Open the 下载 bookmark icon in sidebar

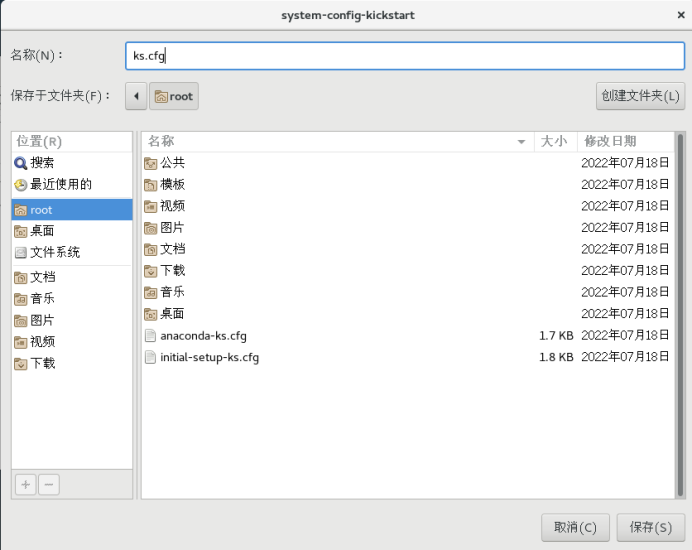(x=21, y=364)
